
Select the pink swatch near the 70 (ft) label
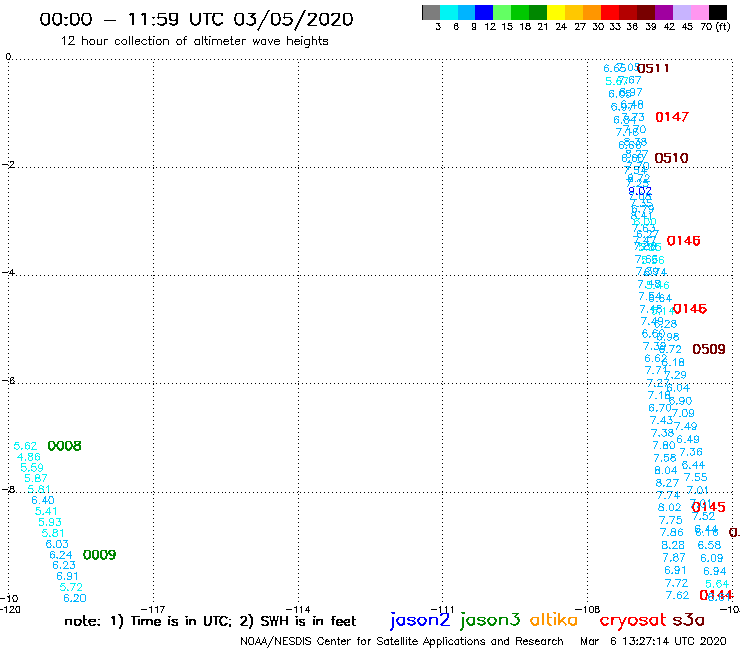pyautogui.click(x=699, y=12)
